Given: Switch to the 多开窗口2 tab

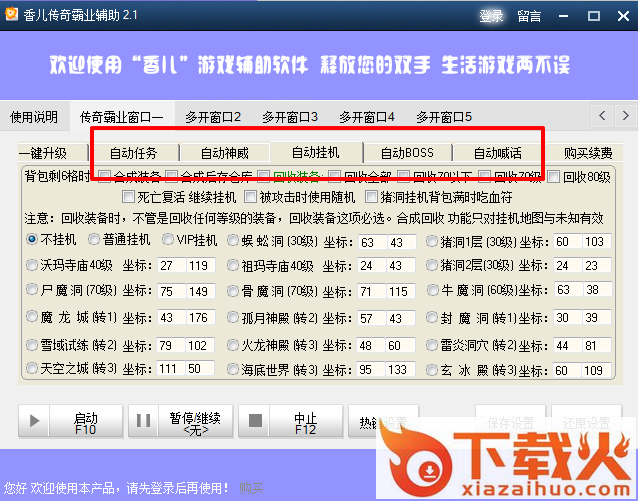Looking at the screenshot, I should coord(212,117).
